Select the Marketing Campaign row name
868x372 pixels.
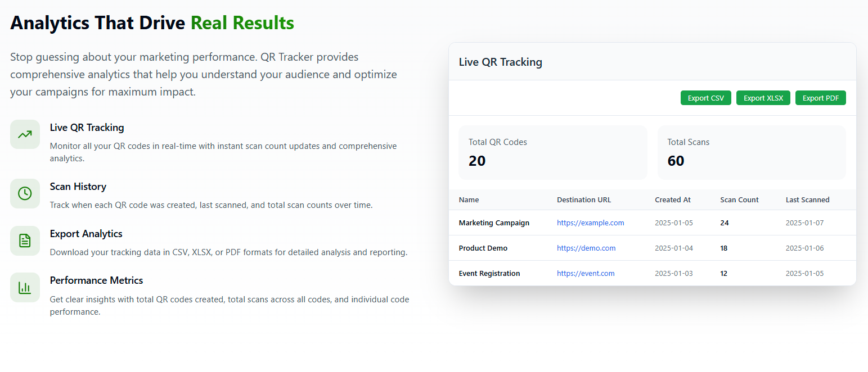(494, 223)
